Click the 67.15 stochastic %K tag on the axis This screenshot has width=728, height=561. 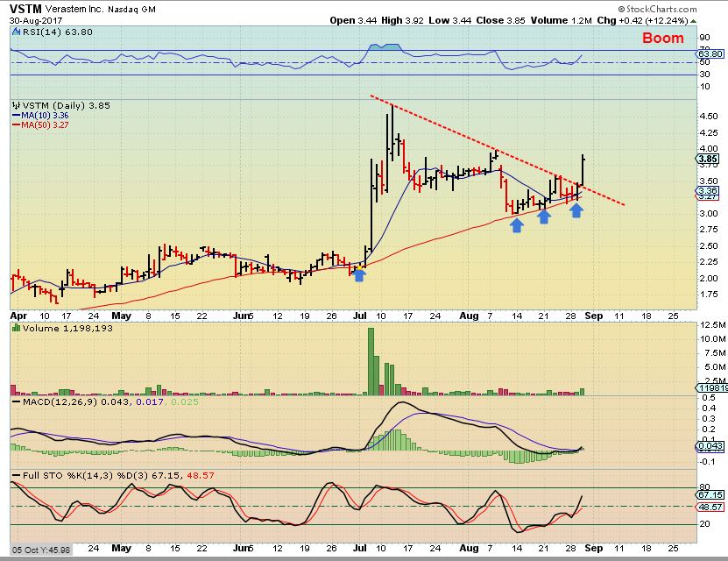click(x=710, y=495)
